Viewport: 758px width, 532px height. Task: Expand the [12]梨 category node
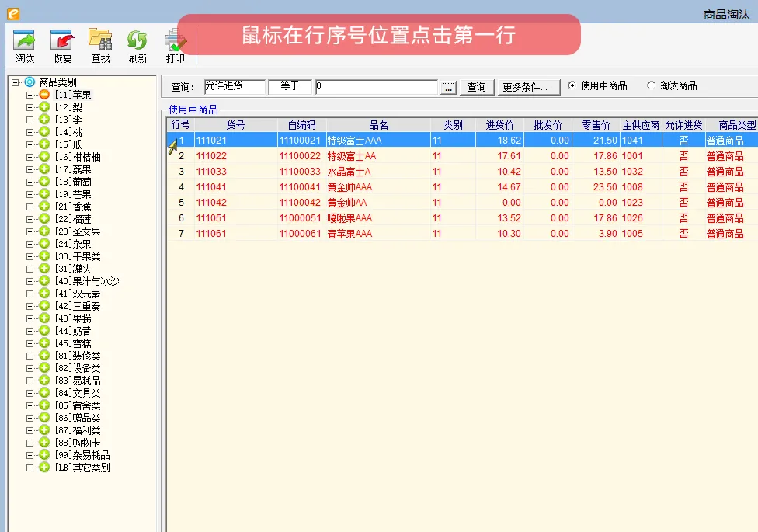[x=30, y=107]
